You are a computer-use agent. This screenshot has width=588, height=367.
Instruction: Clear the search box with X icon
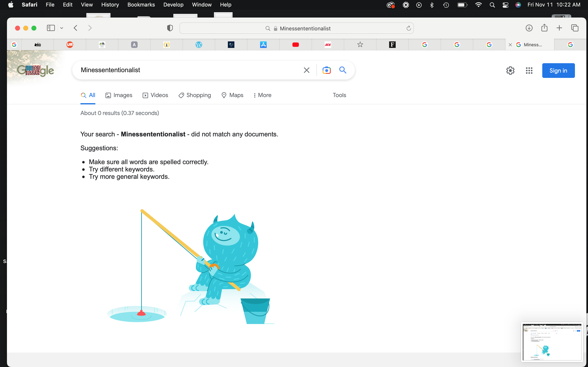point(306,70)
